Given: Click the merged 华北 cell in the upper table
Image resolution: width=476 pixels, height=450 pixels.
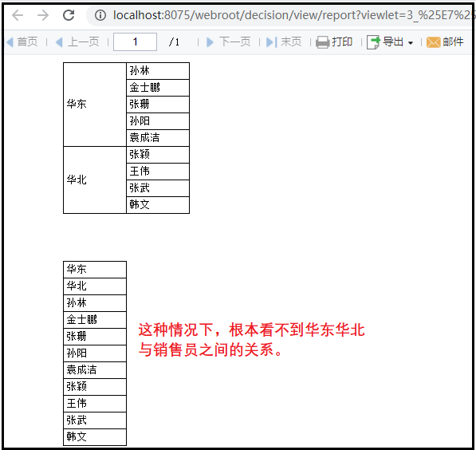Looking at the screenshot, I should click(x=95, y=180).
